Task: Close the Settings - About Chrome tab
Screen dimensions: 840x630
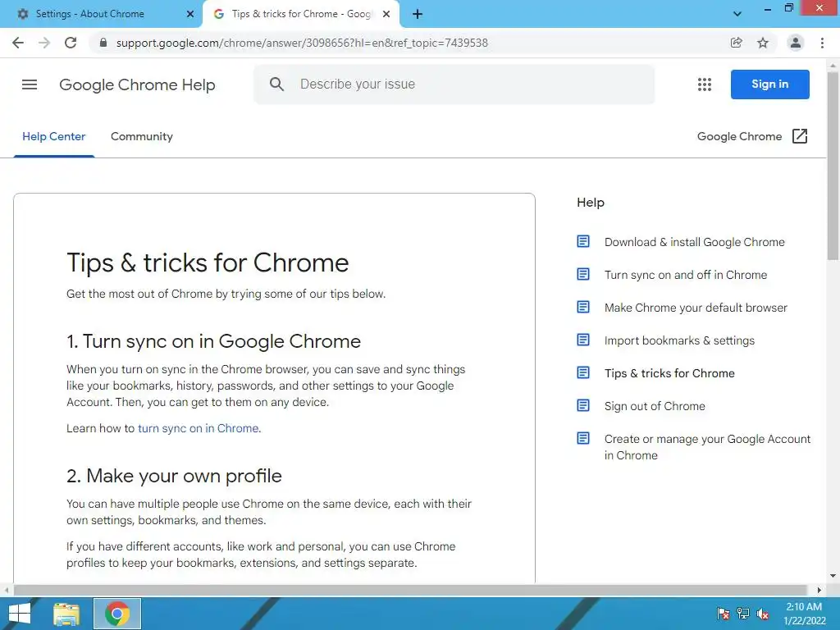Action: click(x=190, y=15)
